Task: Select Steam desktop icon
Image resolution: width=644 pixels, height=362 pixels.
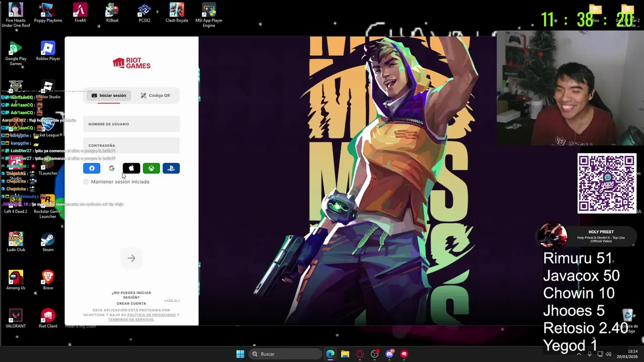Action: pyautogui.click(x=48, y=242)
